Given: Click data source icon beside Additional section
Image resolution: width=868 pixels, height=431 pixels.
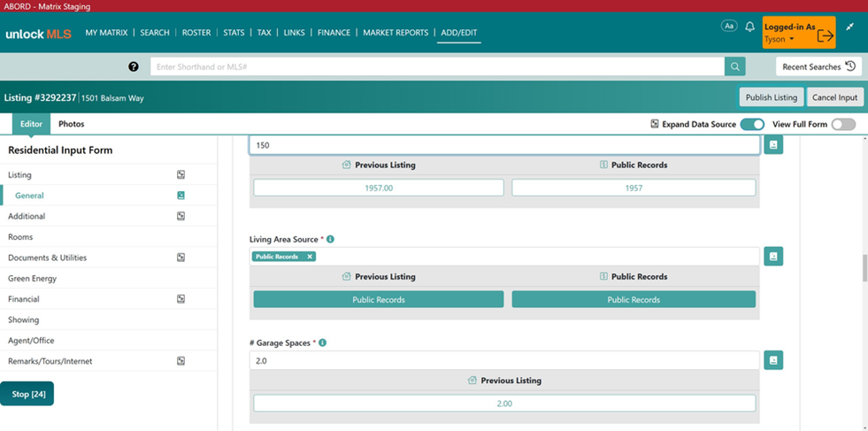Looking at the screenshot, I should click(x=181, y=216).
